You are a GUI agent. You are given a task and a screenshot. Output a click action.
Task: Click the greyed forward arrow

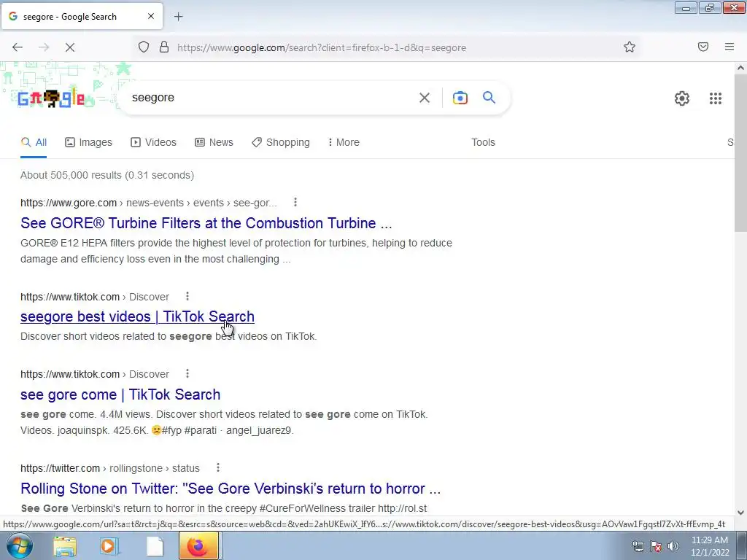point(44,47)
